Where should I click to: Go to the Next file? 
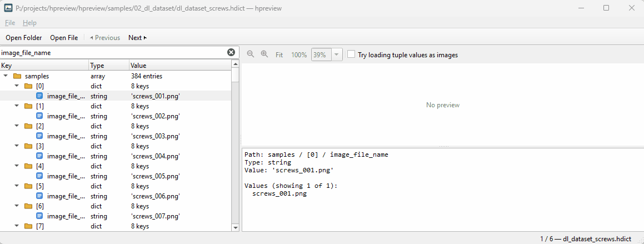click(x=138, y=38)
